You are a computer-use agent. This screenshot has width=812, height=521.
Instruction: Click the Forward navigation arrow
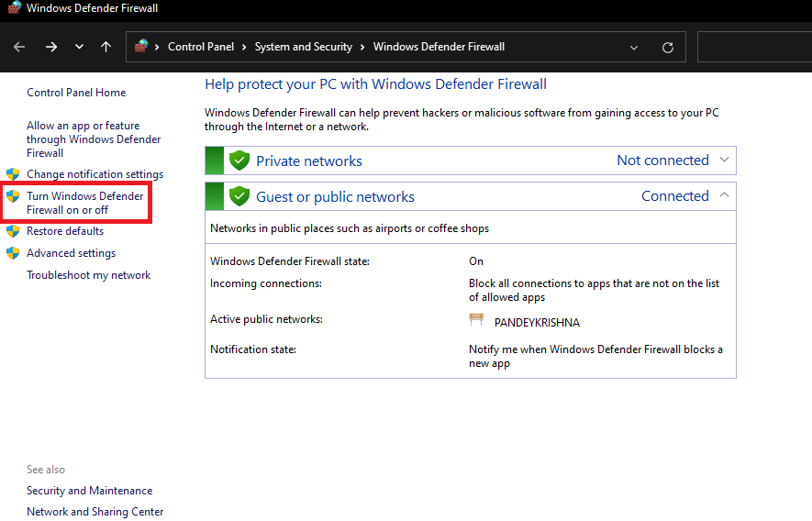pyautogui.click(x=51, y=47)
